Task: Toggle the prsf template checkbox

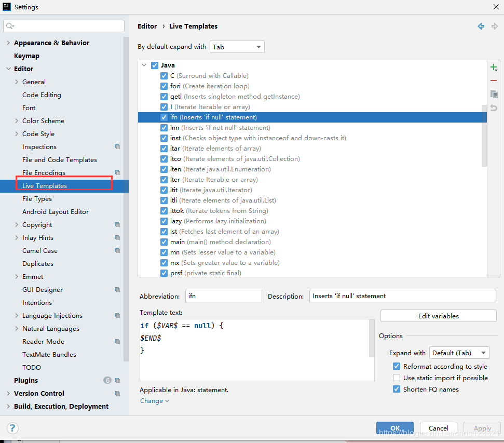Action: 164,273
